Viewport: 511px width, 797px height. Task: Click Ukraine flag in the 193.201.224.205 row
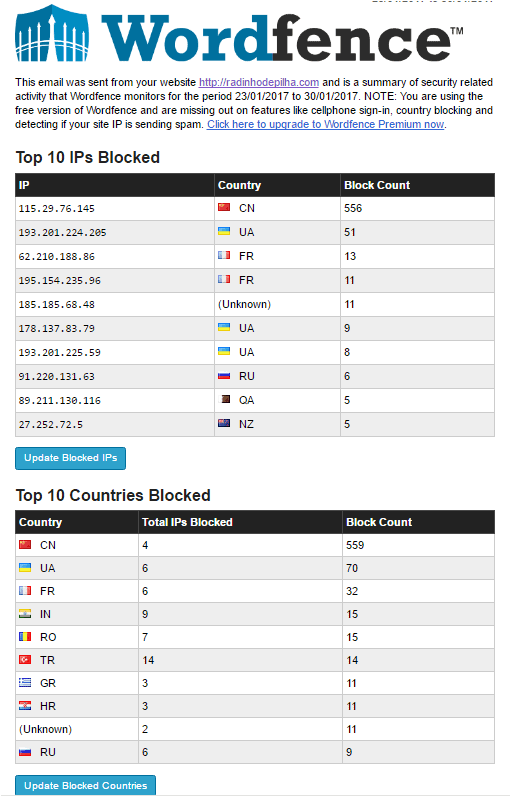224,231
